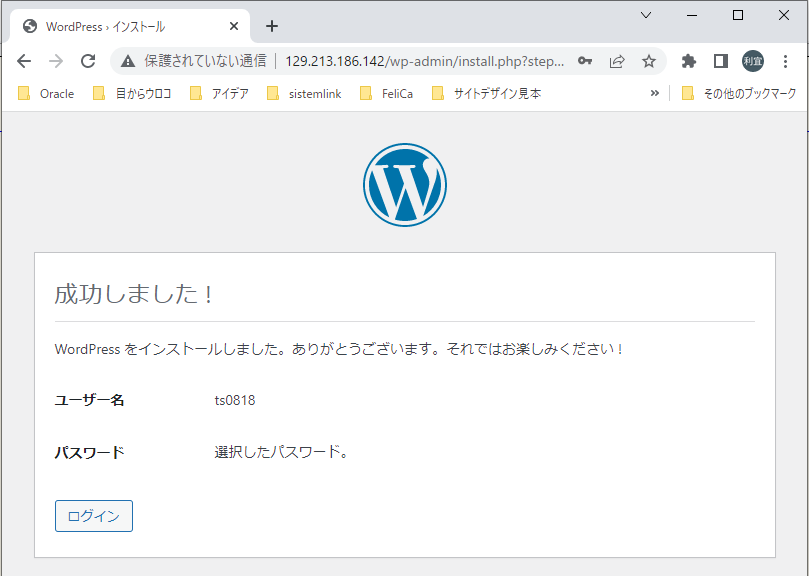Bookmark this page with the star icon
This screenshot has height=576, width=809.
coord(649,61)
